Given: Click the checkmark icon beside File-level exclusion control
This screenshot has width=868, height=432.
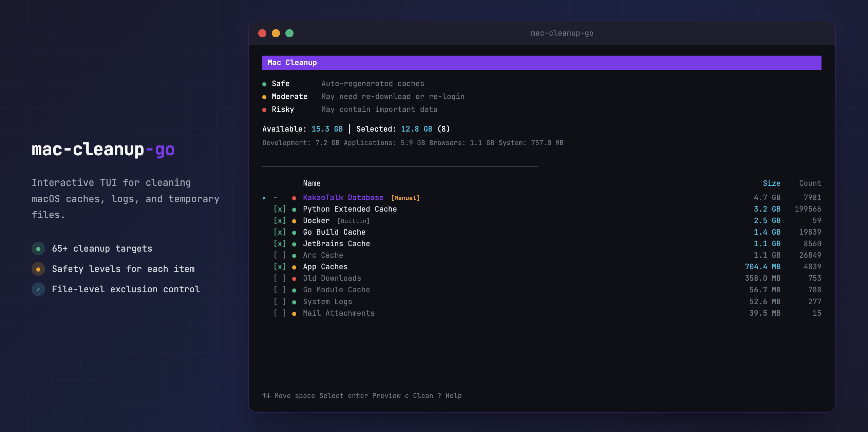Looking at the screenshot, I should tap(38, 290).
